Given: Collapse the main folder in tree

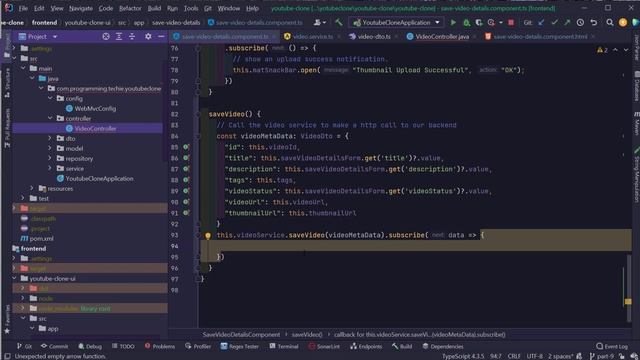Looking at the screenshot, I should point(23,69).
